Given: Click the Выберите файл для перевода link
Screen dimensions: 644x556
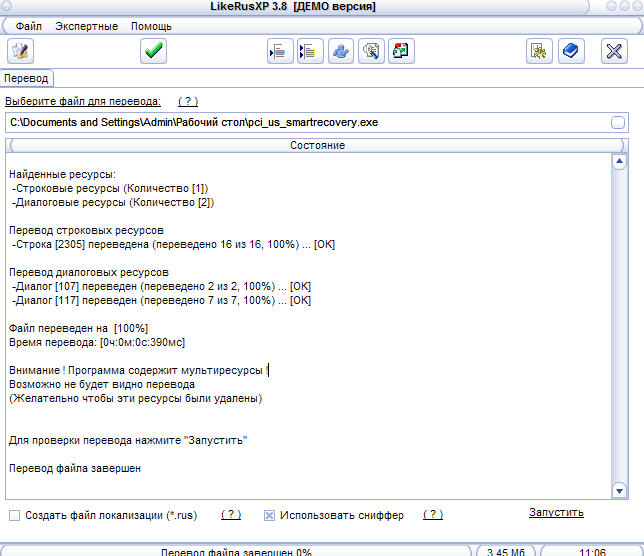Looking at the screenshot, I should 83,101.
